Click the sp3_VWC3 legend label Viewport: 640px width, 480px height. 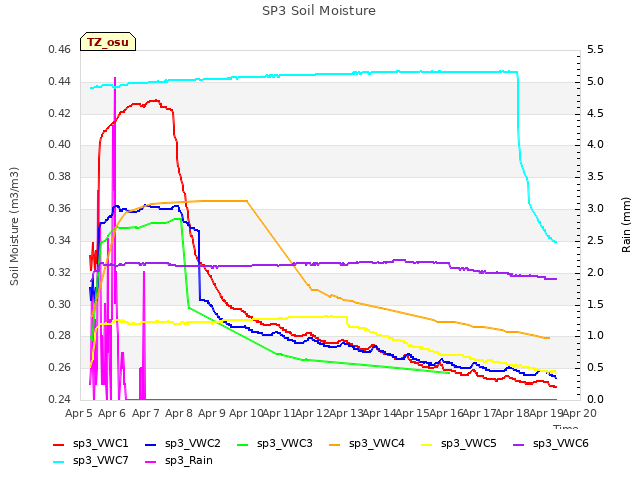[x=285, y=443]
